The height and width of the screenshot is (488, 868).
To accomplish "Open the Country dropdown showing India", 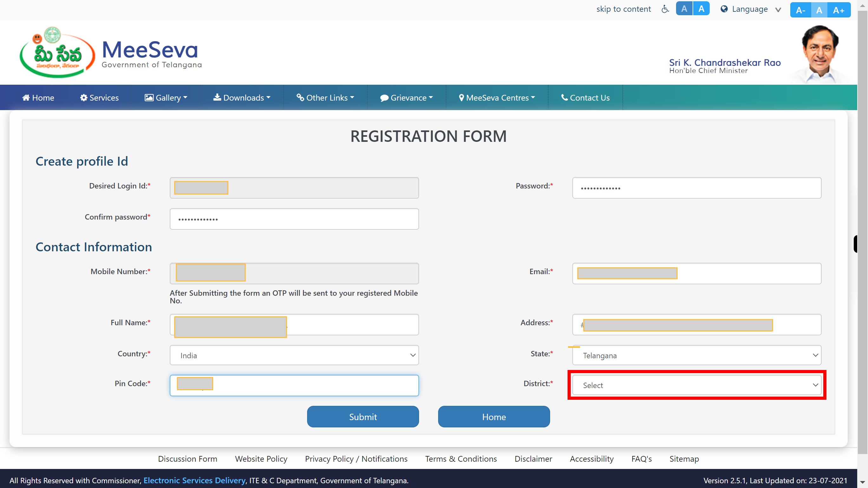I will pos(294,355).
